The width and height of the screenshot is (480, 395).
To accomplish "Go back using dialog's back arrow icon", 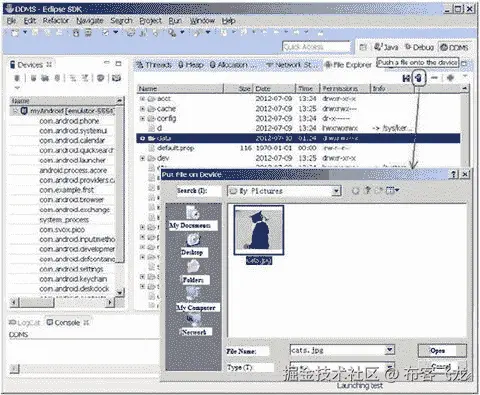I will [x=356, y=191].
